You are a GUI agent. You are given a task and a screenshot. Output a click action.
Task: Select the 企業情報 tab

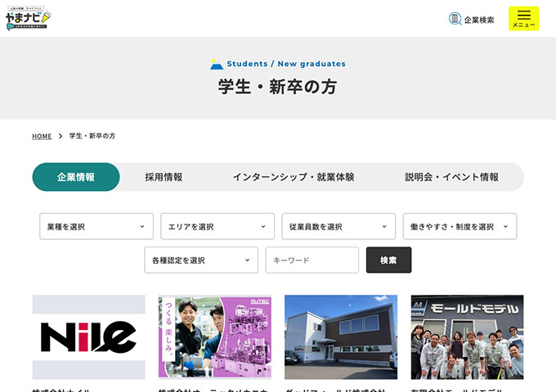[76, 176]
